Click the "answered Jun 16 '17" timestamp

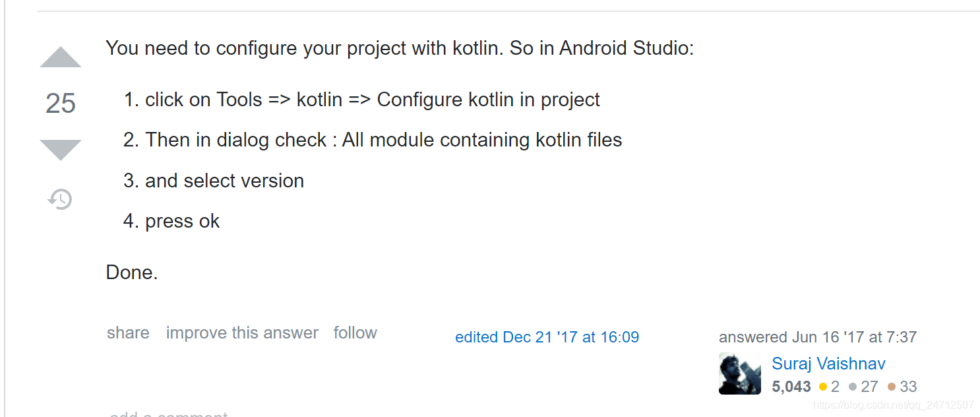pyautogui.click(x=817, y=337)
